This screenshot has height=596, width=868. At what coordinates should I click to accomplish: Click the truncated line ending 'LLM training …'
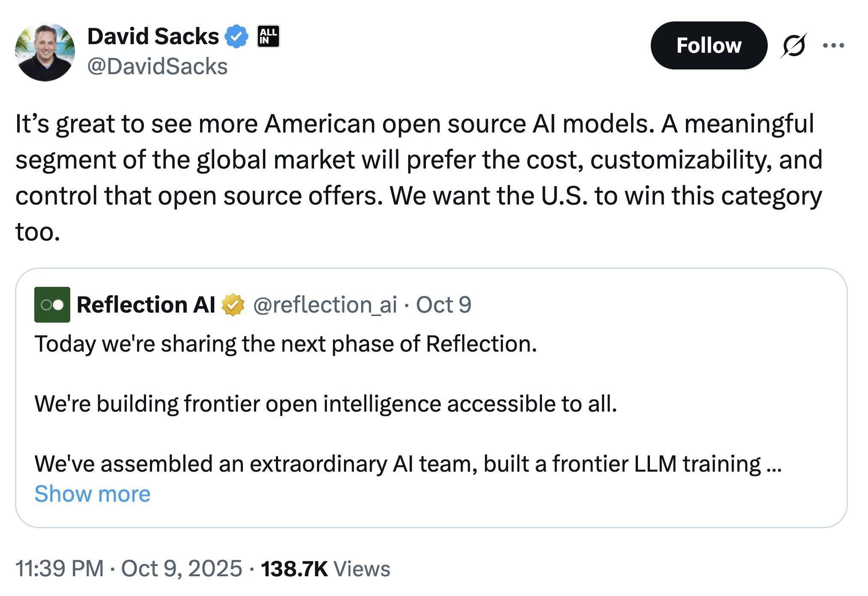407,464
